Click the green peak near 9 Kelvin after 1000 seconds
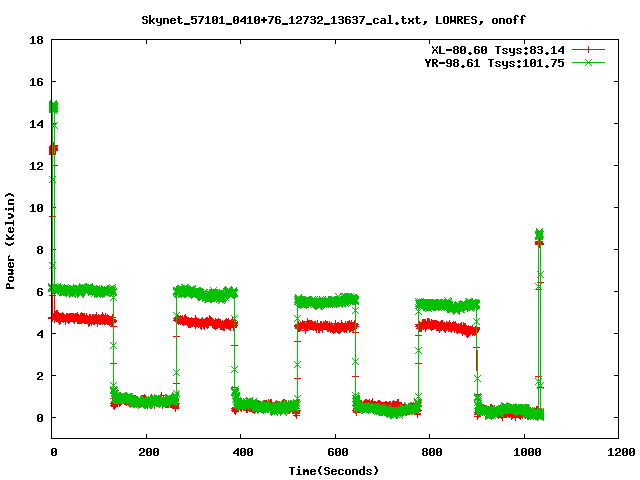The width and height of the screenshot is (640, 480). 539,234
